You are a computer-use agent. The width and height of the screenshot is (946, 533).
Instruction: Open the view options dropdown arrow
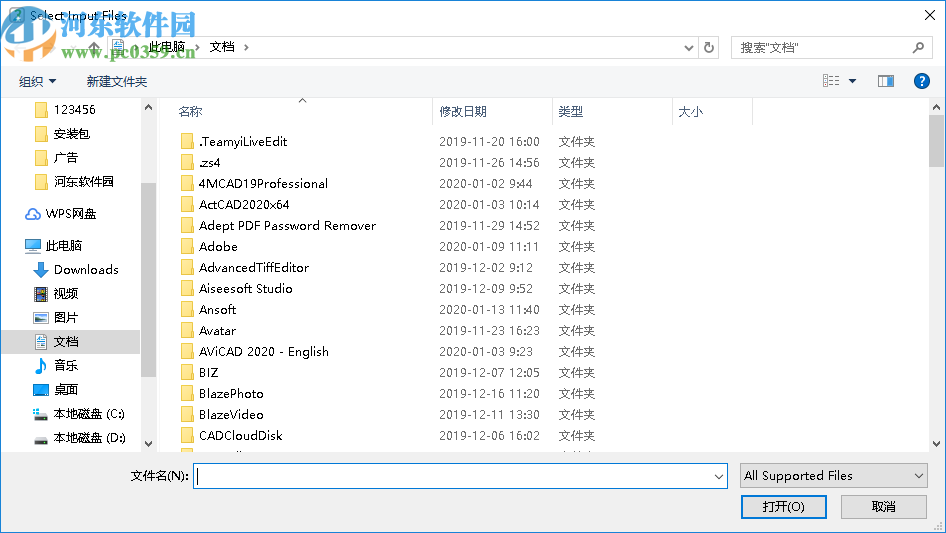coord(852,81)
